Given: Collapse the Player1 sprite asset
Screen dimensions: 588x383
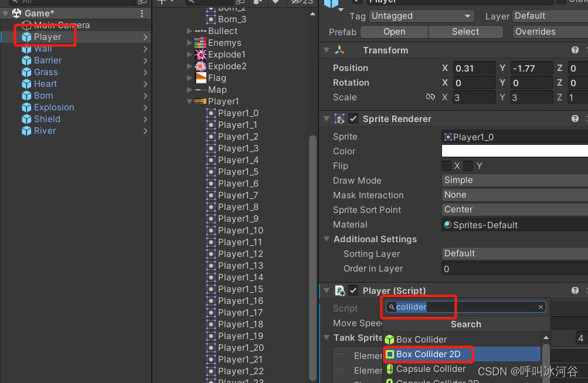Looking at the screenshot, I should click(x=189, y=101).
